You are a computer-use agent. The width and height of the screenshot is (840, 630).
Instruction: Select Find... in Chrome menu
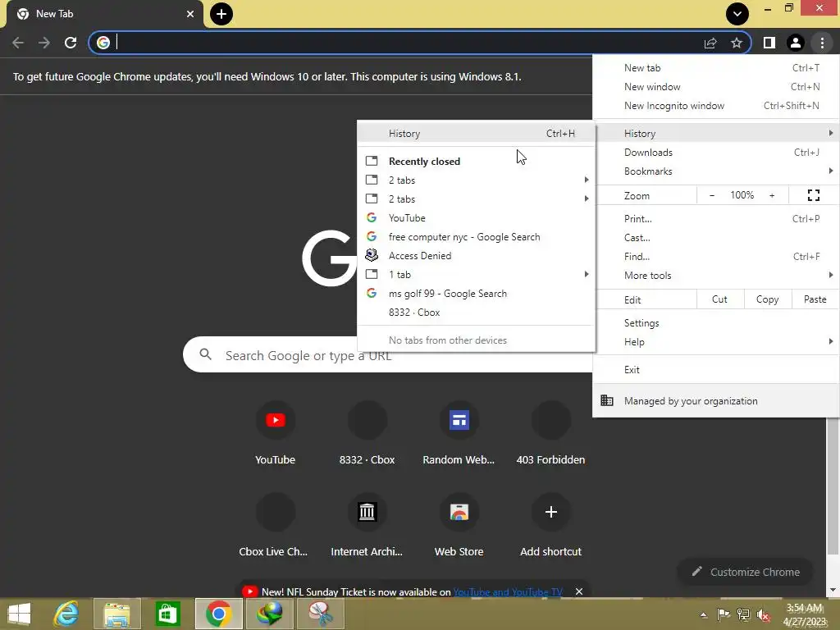pos(715,256)
